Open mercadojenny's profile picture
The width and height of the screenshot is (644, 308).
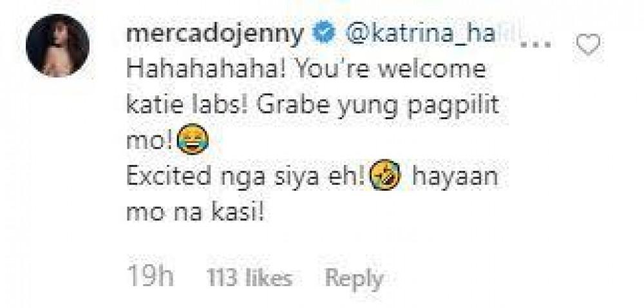pos(57,46)
